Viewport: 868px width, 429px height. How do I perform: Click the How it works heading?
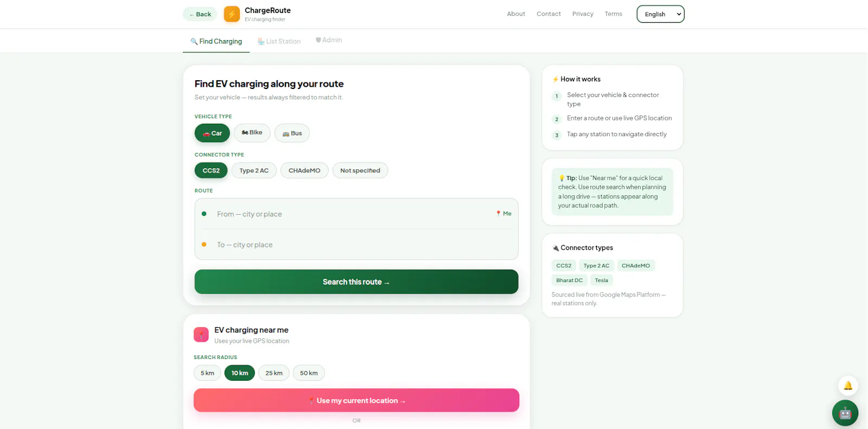576,79
